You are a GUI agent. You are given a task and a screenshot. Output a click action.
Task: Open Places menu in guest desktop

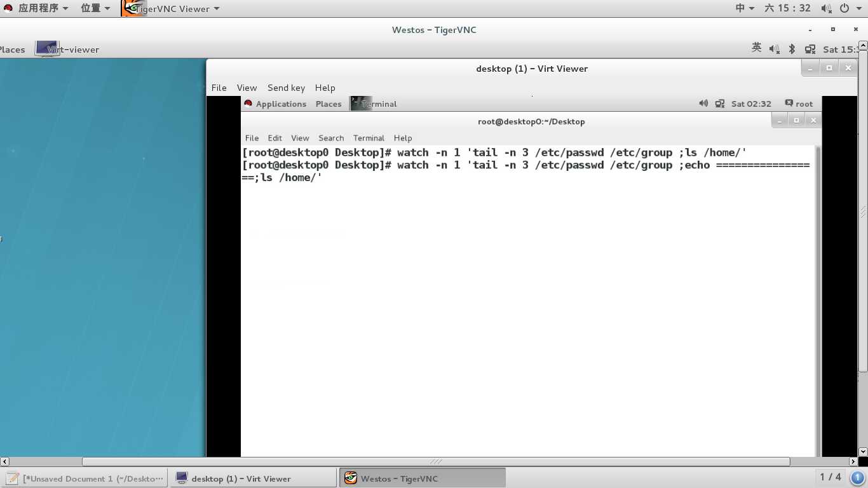329,104
